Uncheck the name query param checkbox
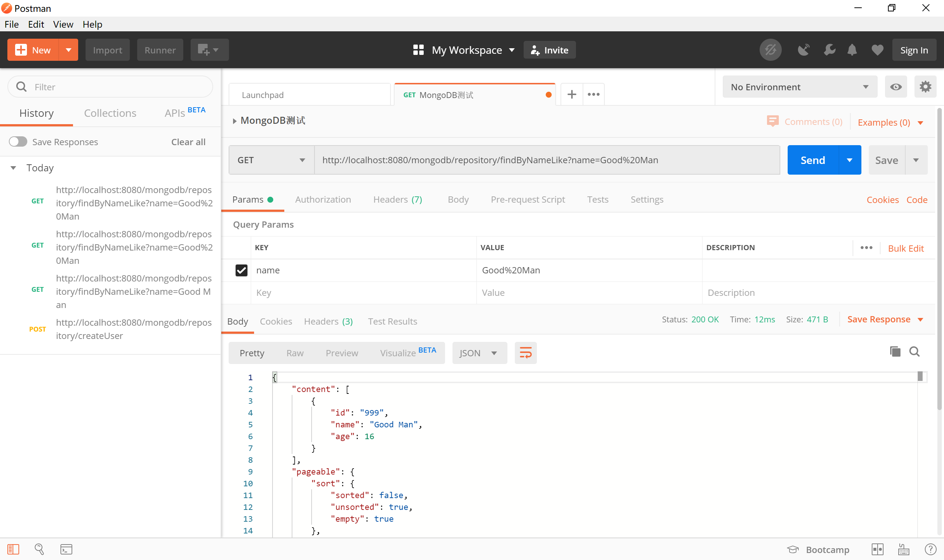The height and width of the screenshot is (560, 944). pyautogui.click(x=241, y=270)
